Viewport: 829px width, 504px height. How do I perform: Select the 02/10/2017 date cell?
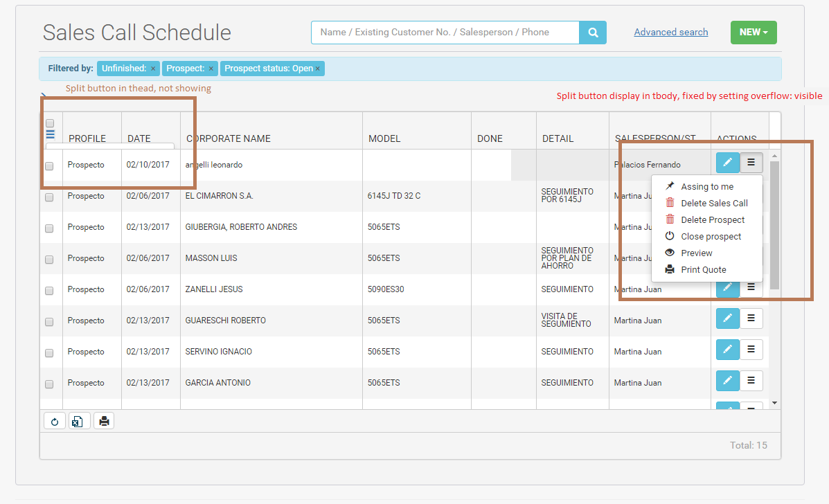(x=151, y=165)
